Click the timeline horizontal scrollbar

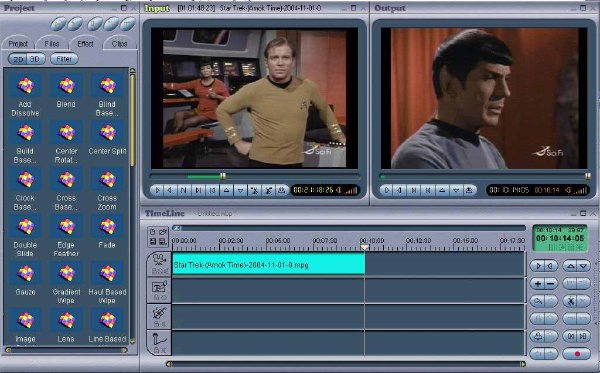pyautogui.click(x=346, y=364)
